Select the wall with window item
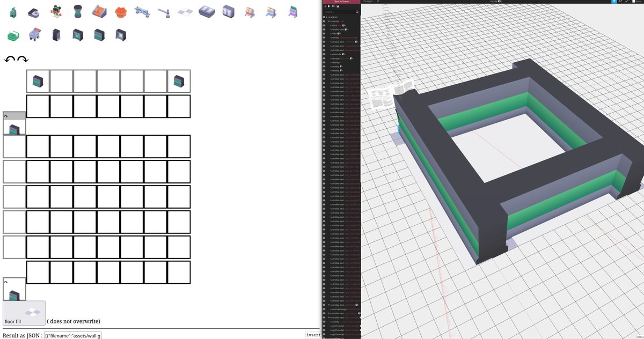 coord(121,35)
